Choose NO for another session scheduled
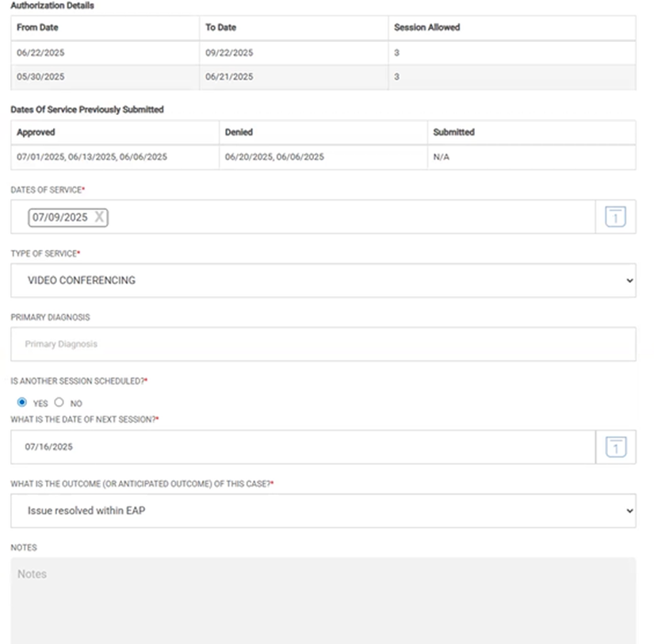The width and height of the screenshot is (654, 644). (x=59, y=403)
